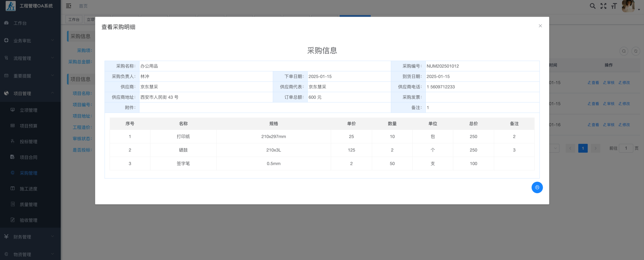
Task: Click the 首页 breadcrumb link
Action: tap(83, 6)
